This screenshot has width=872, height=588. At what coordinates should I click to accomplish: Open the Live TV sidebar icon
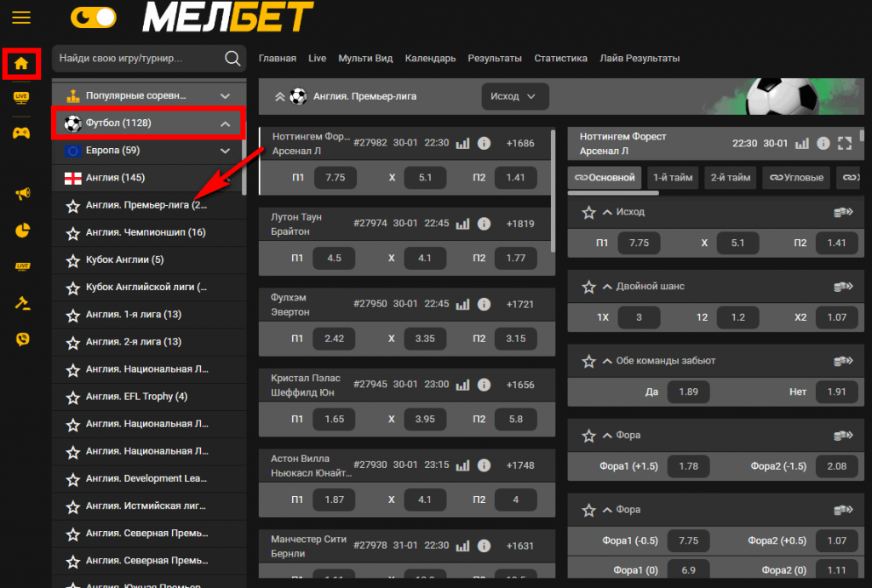click(x=21, y=98)
